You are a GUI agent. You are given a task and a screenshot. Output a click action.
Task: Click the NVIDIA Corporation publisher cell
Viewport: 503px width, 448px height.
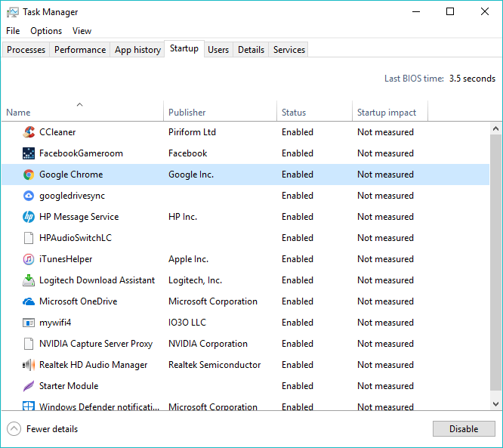[x=208, y=344]
